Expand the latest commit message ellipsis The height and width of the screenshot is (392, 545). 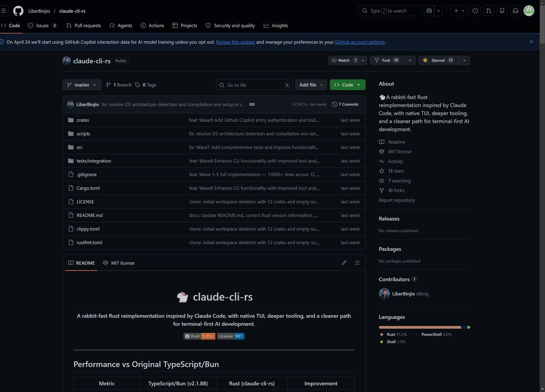tap(252, 104)
